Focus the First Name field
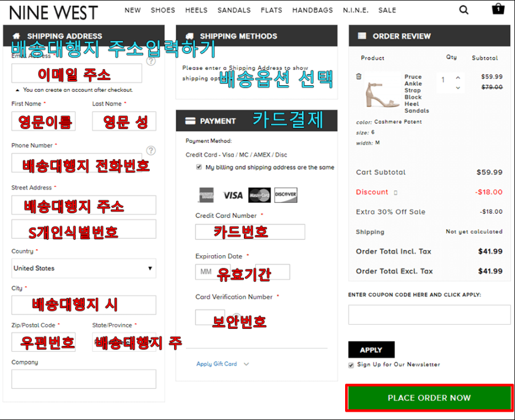The image size is (515, 420). pos(43,121)
